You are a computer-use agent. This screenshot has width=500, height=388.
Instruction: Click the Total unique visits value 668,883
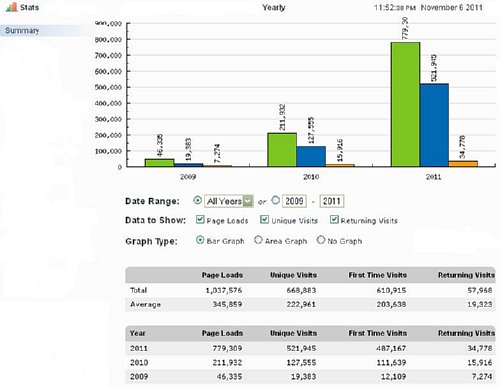pyautogui.click(x=301, y=290)
